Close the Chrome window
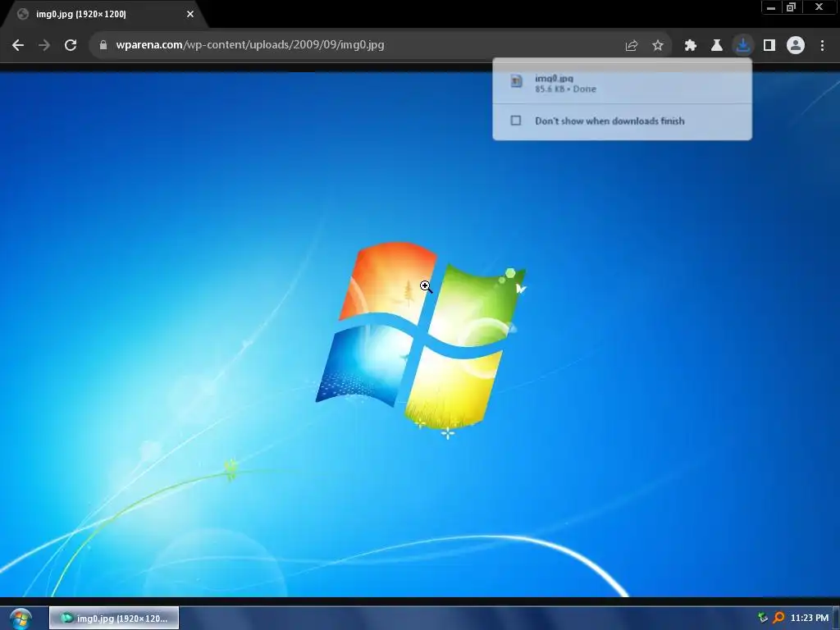This screenshot has width=840, height=630. point(819,7)
